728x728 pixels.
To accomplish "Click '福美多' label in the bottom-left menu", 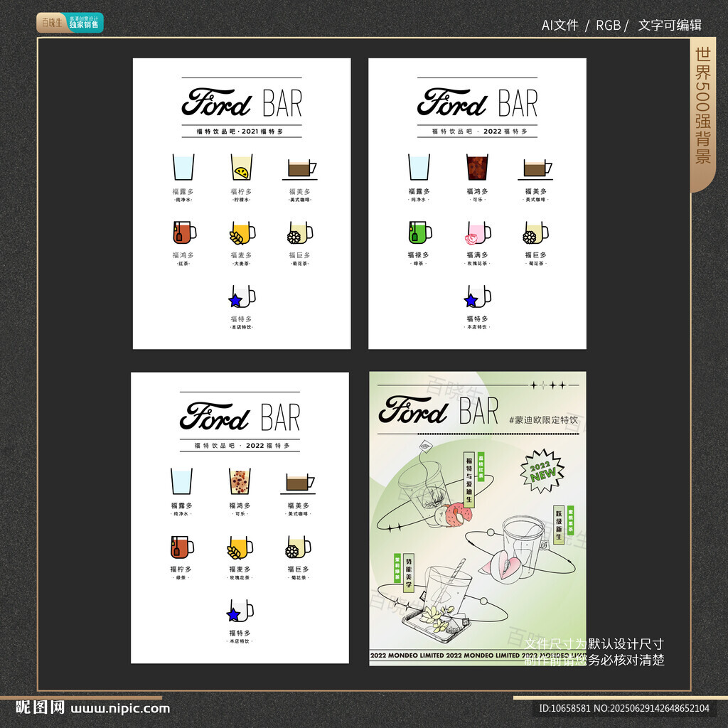I will click(298, 505).
